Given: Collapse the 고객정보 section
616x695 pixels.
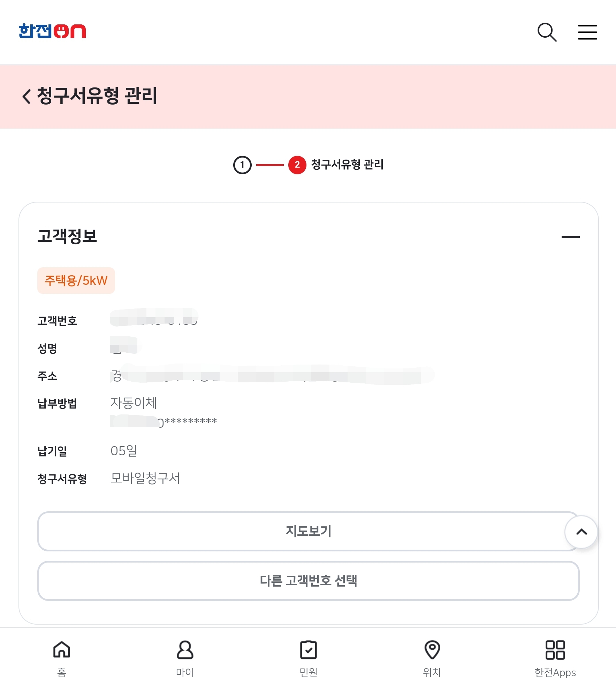Looking at the screenshot, I should [570, 237].
